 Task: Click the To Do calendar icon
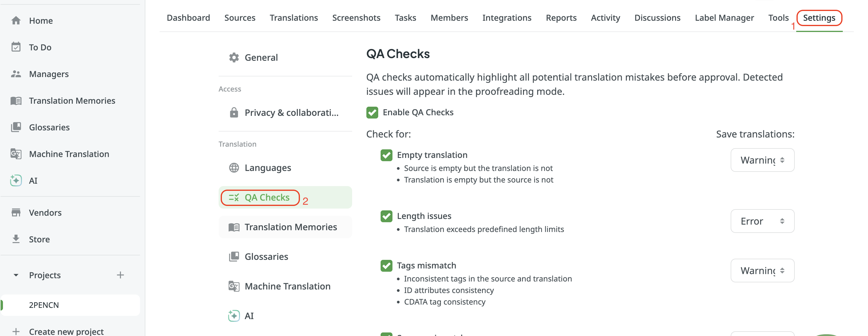[x=16, y=47]
